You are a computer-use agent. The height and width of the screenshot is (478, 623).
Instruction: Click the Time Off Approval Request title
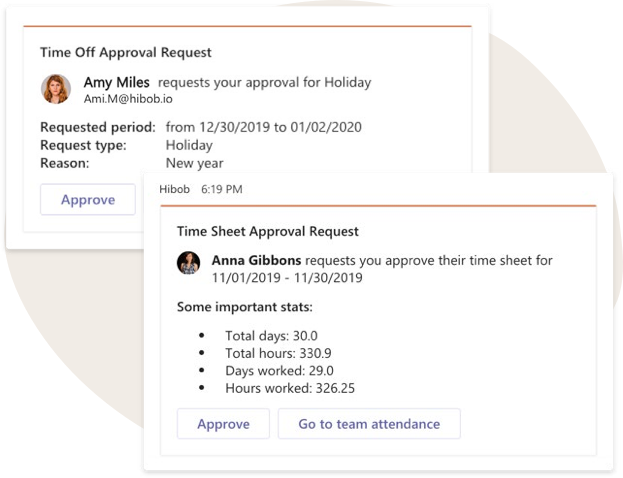[x=126, y=52]
